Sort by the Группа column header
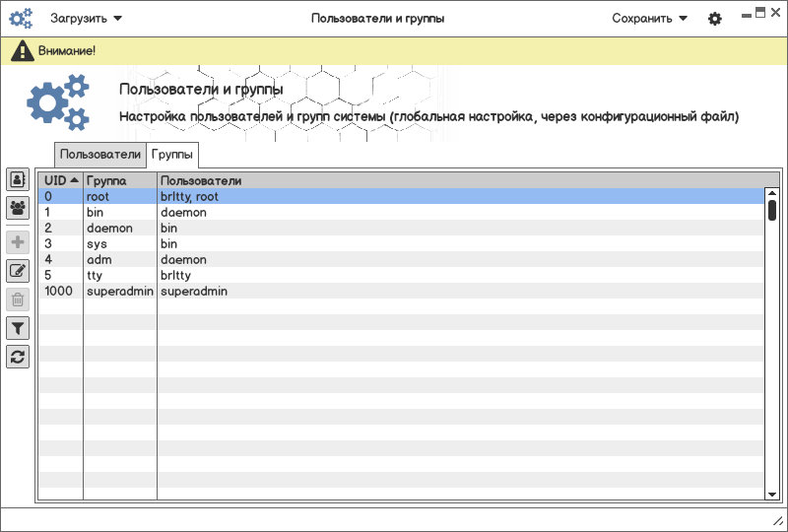 120,180
